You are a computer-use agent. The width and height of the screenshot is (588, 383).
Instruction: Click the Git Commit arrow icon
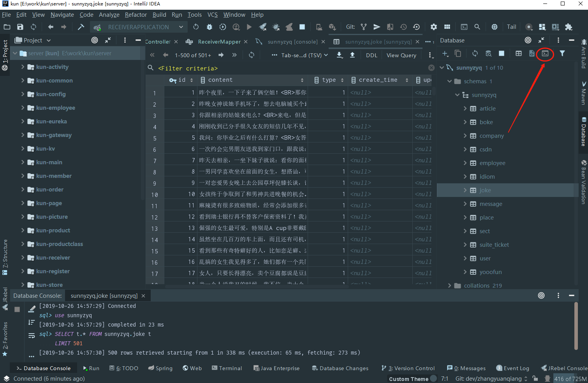click(x=377, y=27)
